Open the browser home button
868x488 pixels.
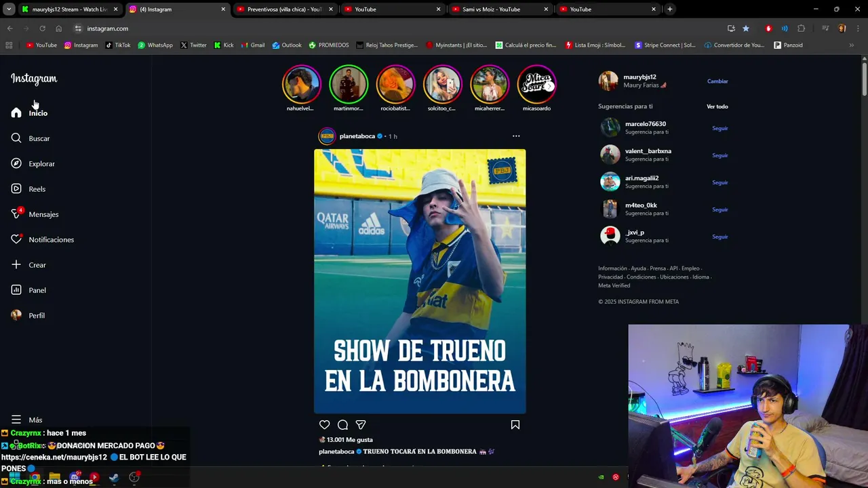click(59, 28)
